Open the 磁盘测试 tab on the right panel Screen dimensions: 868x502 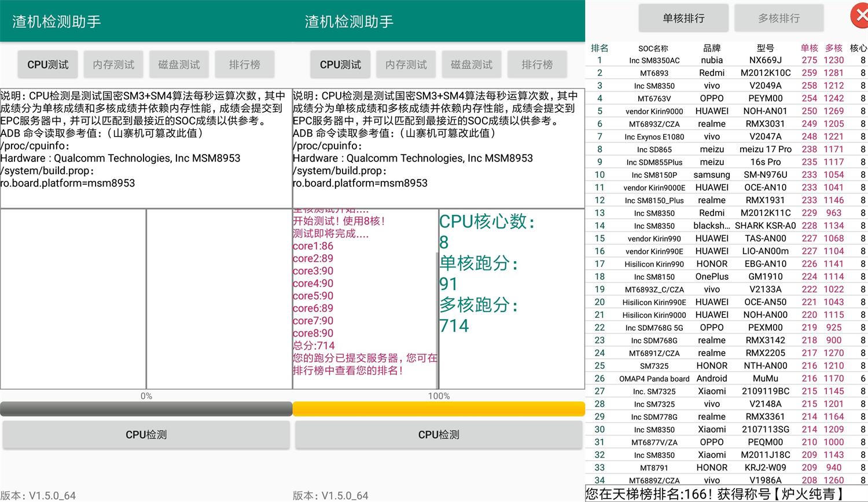(471, 64)
